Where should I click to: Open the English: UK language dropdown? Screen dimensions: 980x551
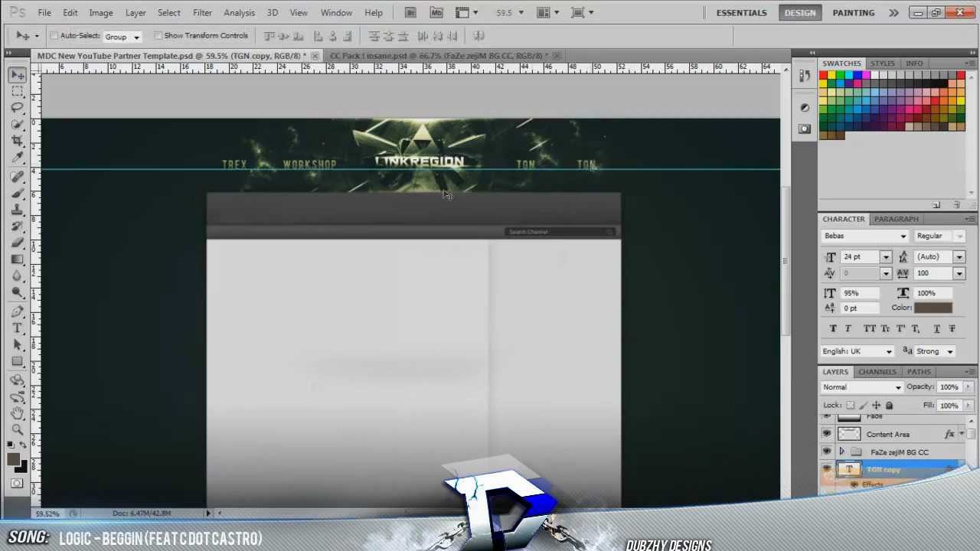click(857, 351)
